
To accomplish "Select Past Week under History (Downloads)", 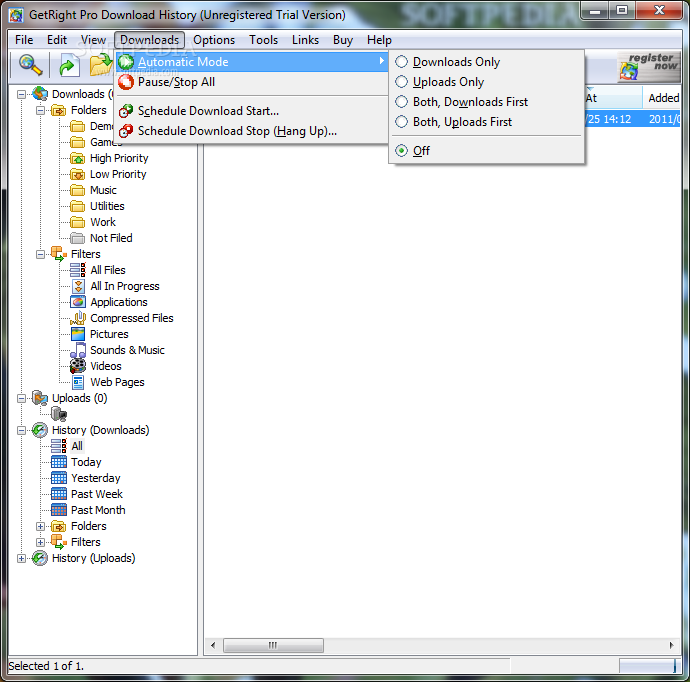I will (97, 494).
